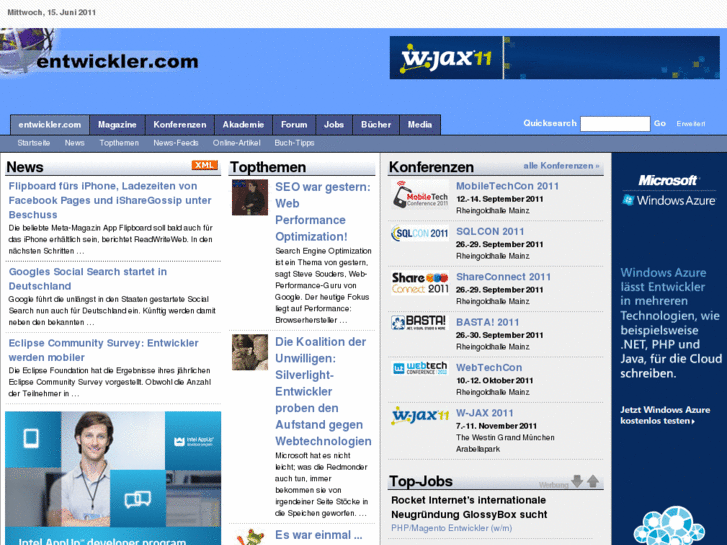
Task: Open the Akademie tab
Action: tap(243, 125)
